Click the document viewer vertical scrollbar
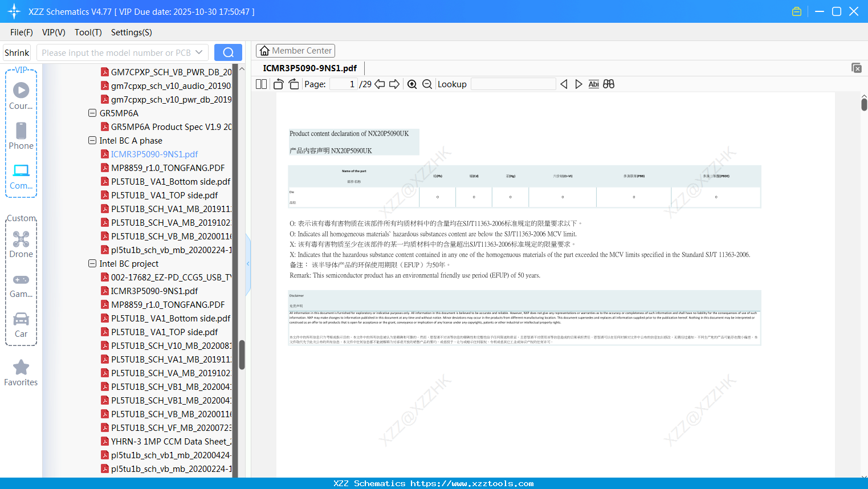The width and height of the screenshot is (868, 489). click(x=864, y=104)
